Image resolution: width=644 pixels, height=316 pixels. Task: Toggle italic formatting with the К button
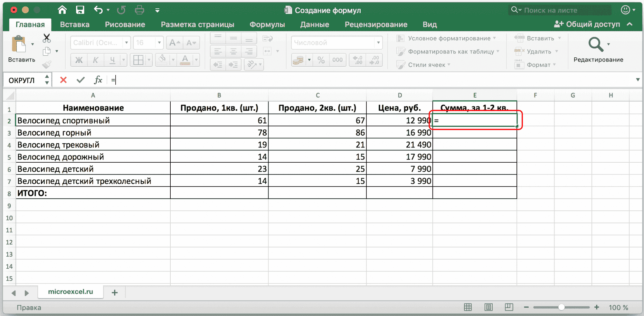[x=96, y=60]
